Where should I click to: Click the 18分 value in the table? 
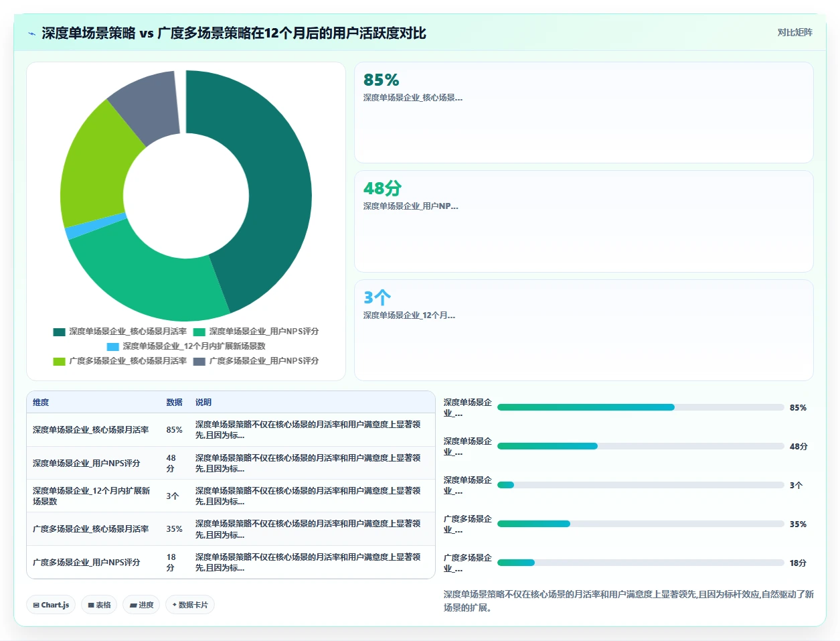[x=171, y=563]
